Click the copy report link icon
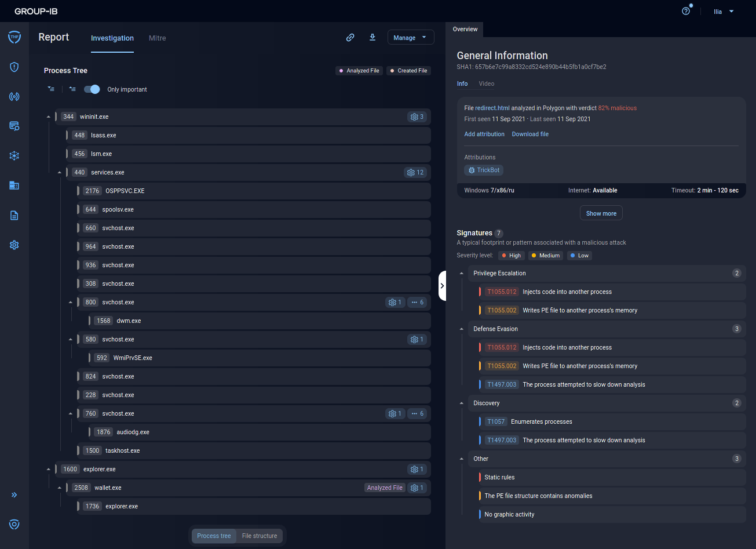 [350, 37]
